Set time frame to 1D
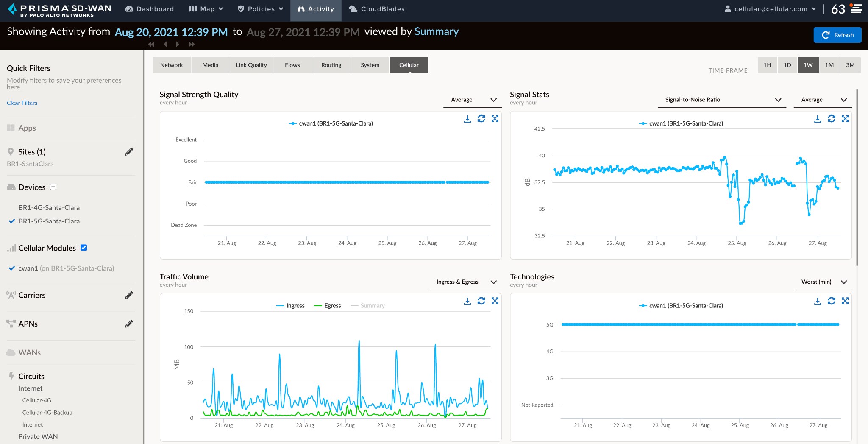The width and height of the screenshot is (868, 444). click(787, 65)
